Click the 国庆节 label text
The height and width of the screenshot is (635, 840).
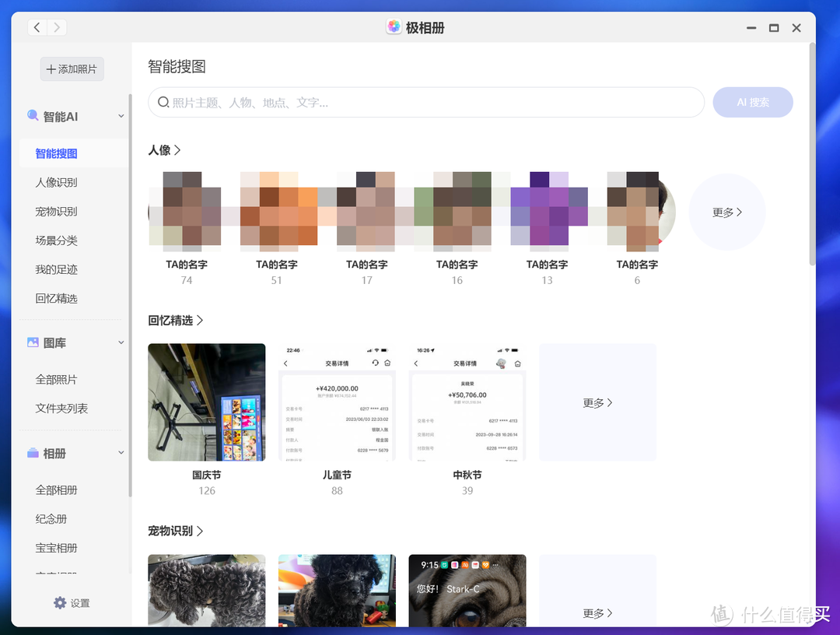pos(207,475)
